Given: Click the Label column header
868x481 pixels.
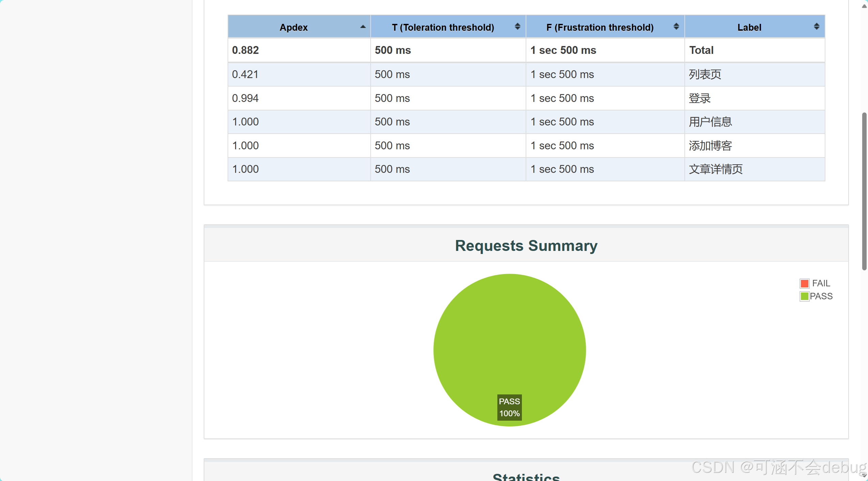Looking at the screenshot, I should (x=749, y=27).
